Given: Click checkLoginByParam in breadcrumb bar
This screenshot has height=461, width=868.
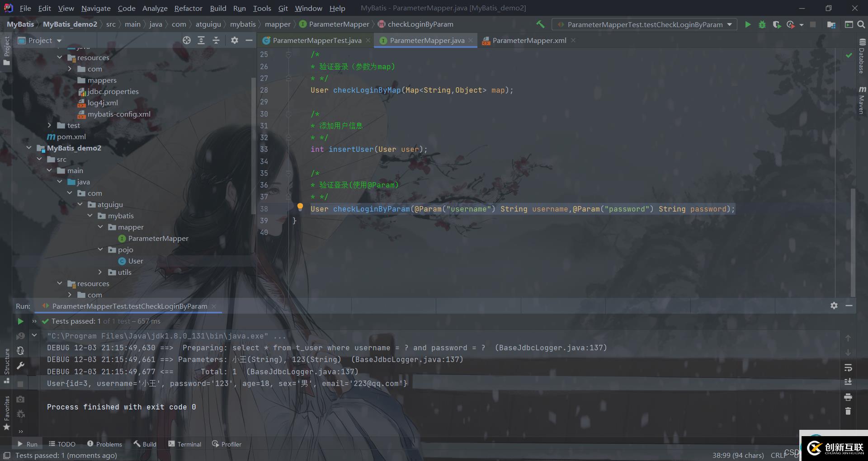Looking at the screenshot, I should pyautogui.click(x=415, y=24).
